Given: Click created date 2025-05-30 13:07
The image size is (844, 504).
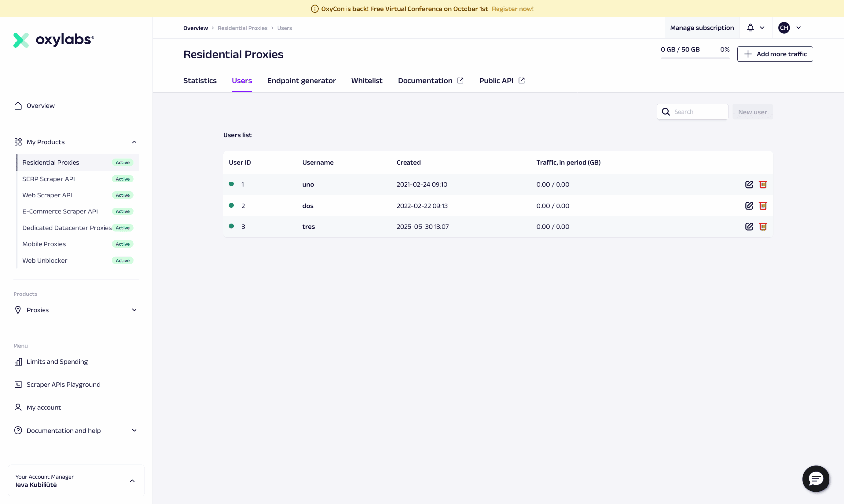Looking at the screenshot, I should pyautogui.click(x=423, y=227).
